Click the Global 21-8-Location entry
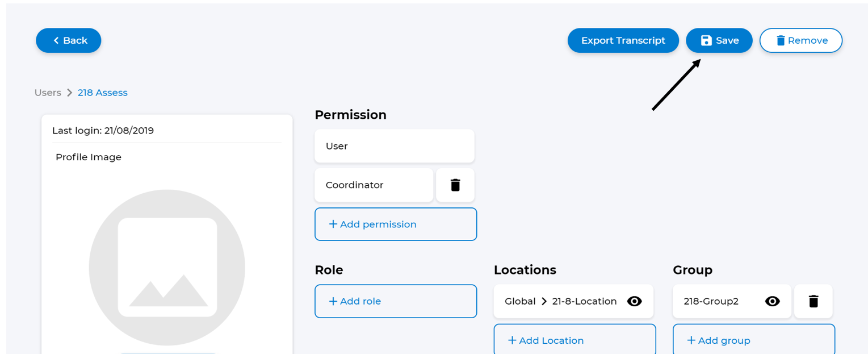Screen dimensions: 868x354 pos(560,301)
